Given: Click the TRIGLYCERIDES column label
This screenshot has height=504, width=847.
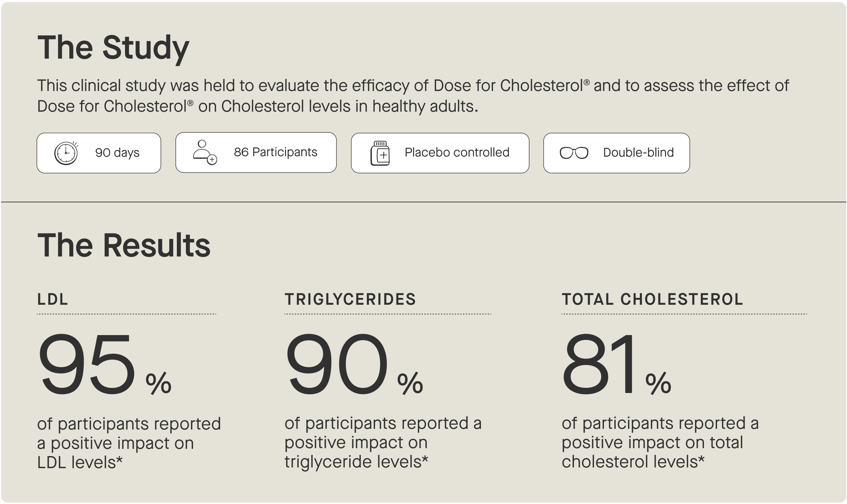Looking at the screenshot, I should coord(350,299).
